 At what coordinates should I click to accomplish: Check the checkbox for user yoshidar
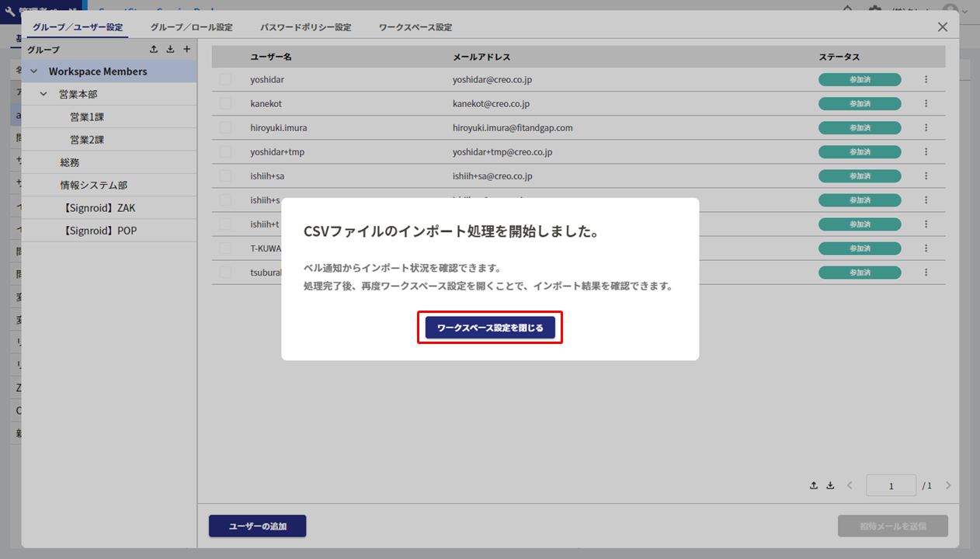point(225,79)
